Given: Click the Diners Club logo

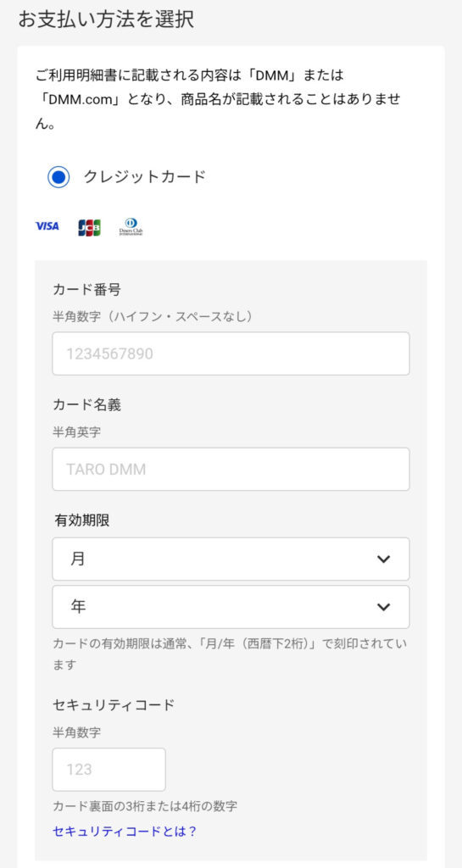Looking at the screenshot, I should click(x=131, y=227).
